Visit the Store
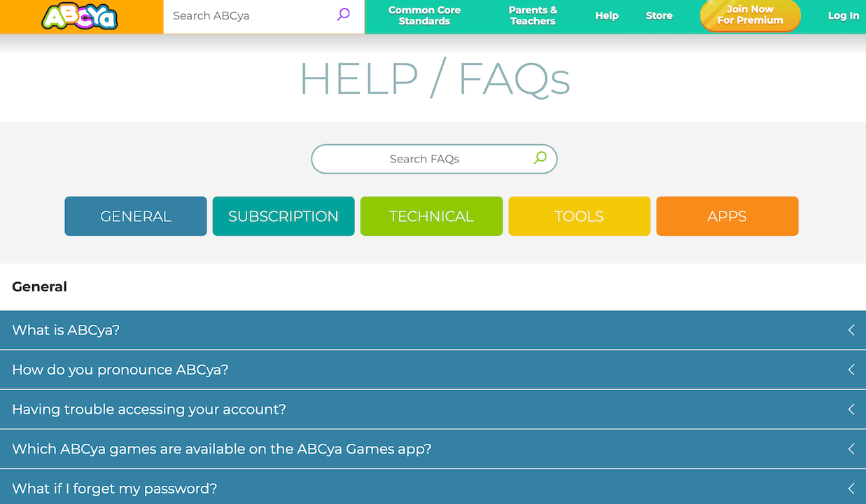The width and height of the screenshot is (866, 504). tap(659, 15)
